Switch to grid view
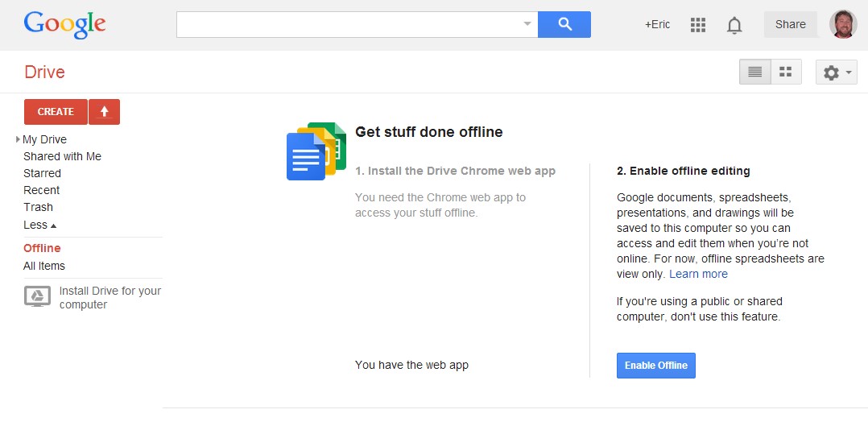 (786, 72)
